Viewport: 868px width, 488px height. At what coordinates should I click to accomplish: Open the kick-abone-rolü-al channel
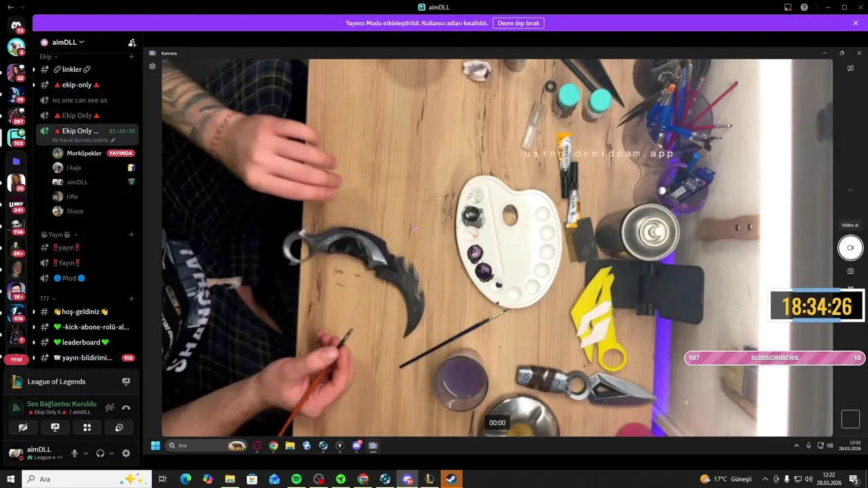[x=87, y=327]
